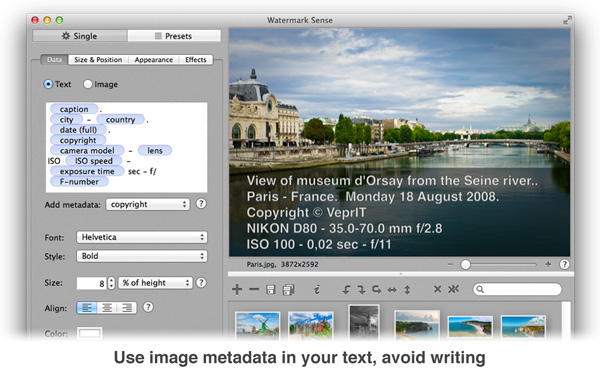Switch to the Size & Position tab

tap(98, 60)
